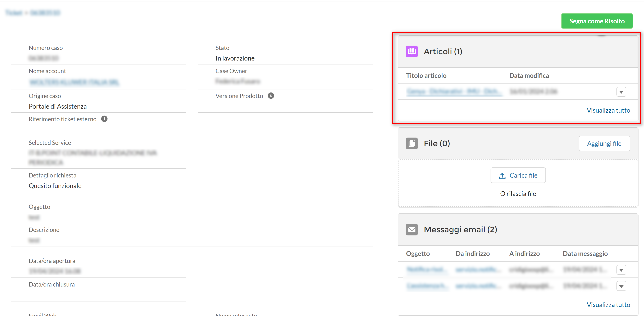Expand second email row dropdown arrow
This screenshot has width=644, height=316.
[621, 286]
